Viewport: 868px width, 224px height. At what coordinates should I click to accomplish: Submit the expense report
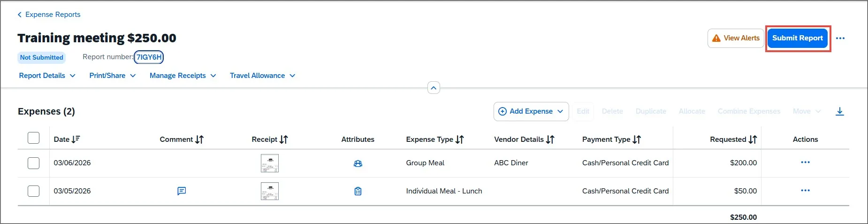pos(798,38)
